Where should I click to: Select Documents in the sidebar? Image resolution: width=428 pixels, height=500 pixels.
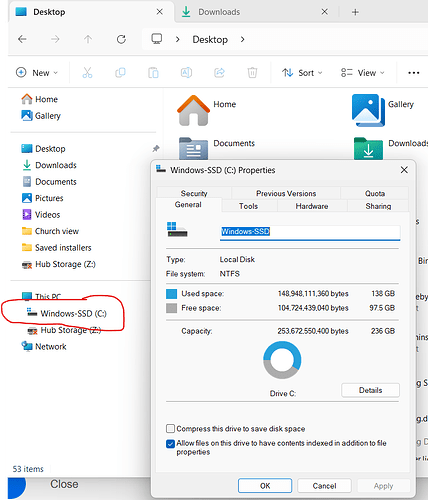pos(49,182)
